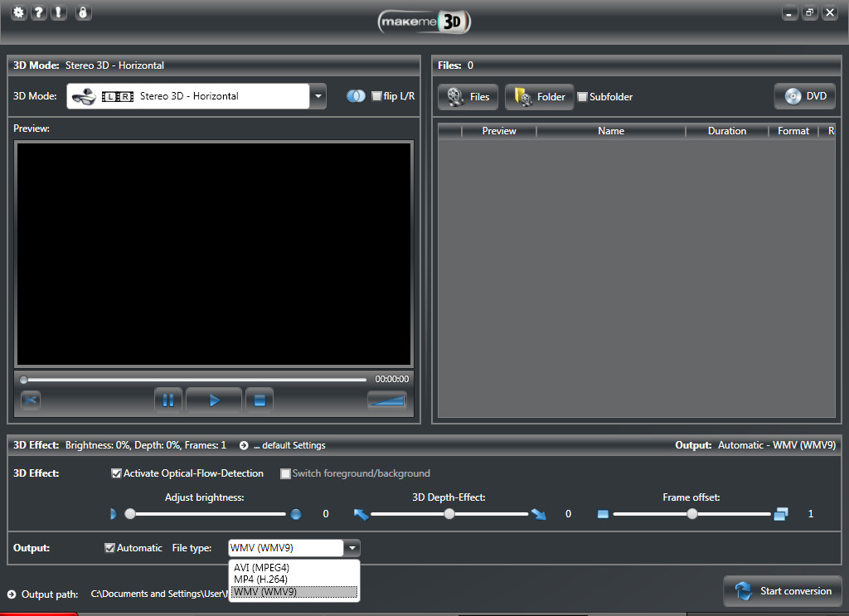This screenshot has width=849, height=616.
Task: Toggle the Subfolder checkbox
Action: coord(583,97)
